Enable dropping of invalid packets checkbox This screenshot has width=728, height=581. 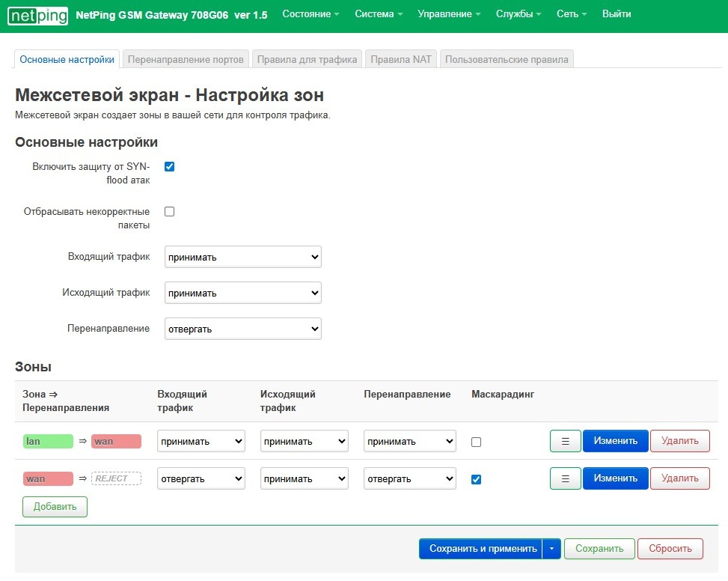169,211
